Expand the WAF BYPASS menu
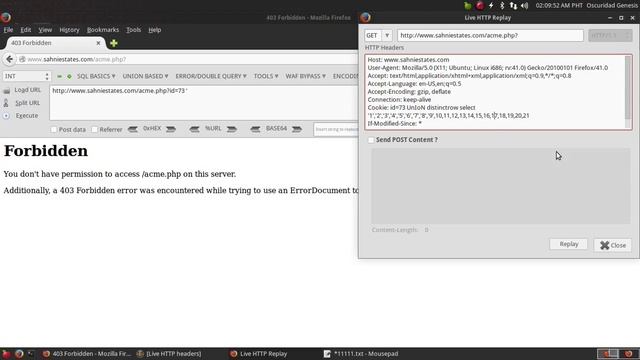Image resolution: width=640 pixels, height=360 pixels. coord(305,76)
